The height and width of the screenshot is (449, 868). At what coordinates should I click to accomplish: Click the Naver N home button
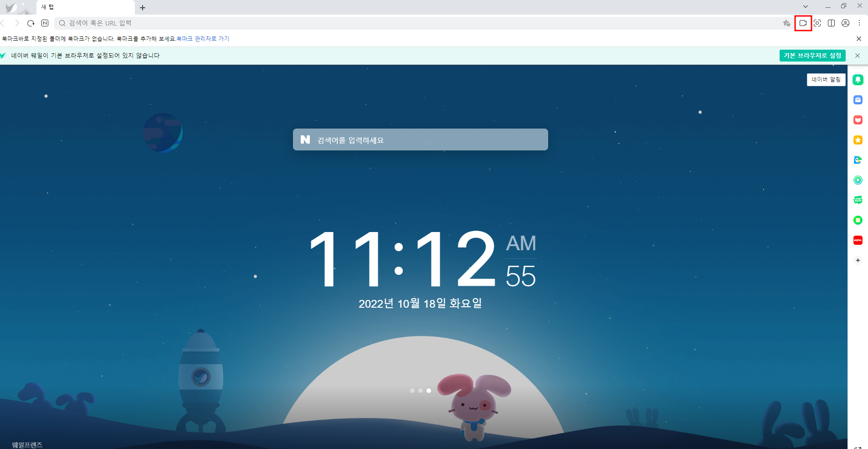pyautogui.click(x=45, y=23)
